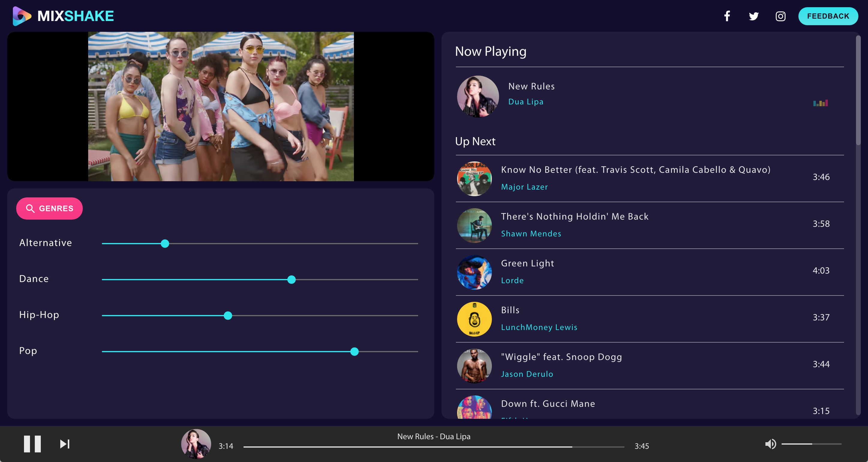The image size is (868, 462).
Task: Click the Dance genre slider handle
Action: pyautogui.click(x=292, y=279)
